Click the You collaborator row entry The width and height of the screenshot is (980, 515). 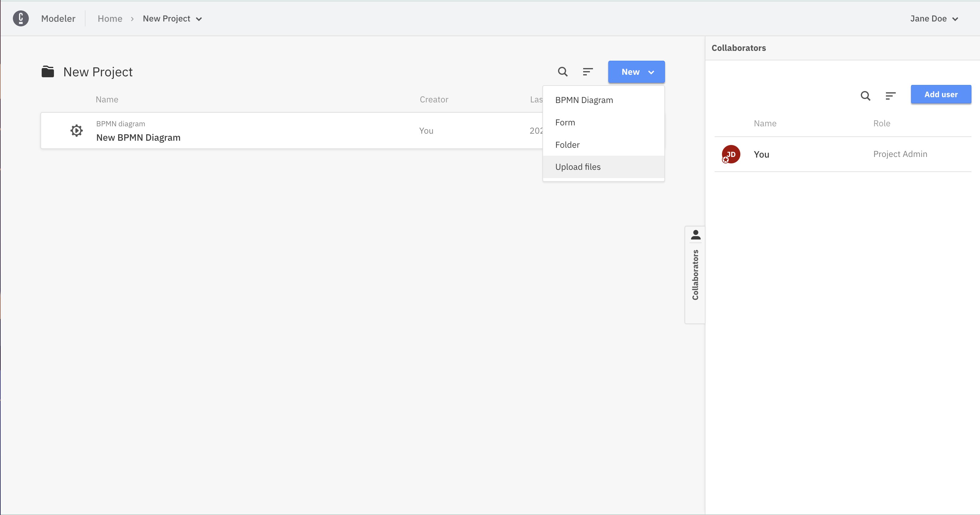point(843,154)
